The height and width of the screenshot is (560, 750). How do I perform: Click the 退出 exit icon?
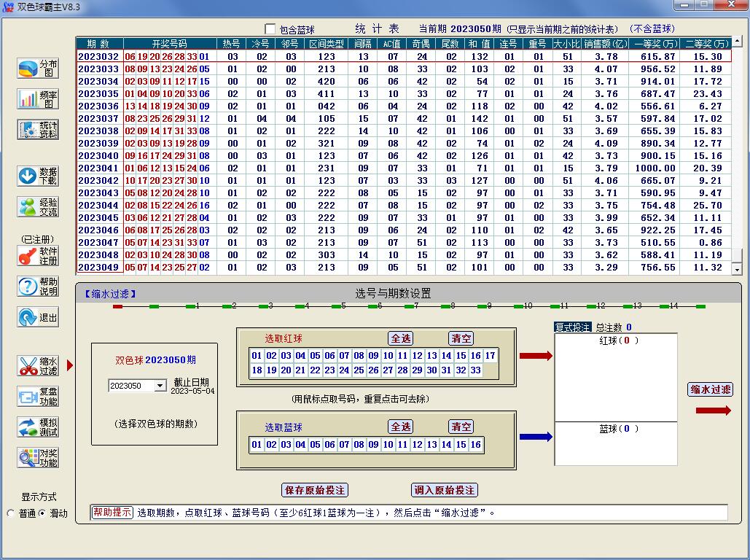pos(38,317)
